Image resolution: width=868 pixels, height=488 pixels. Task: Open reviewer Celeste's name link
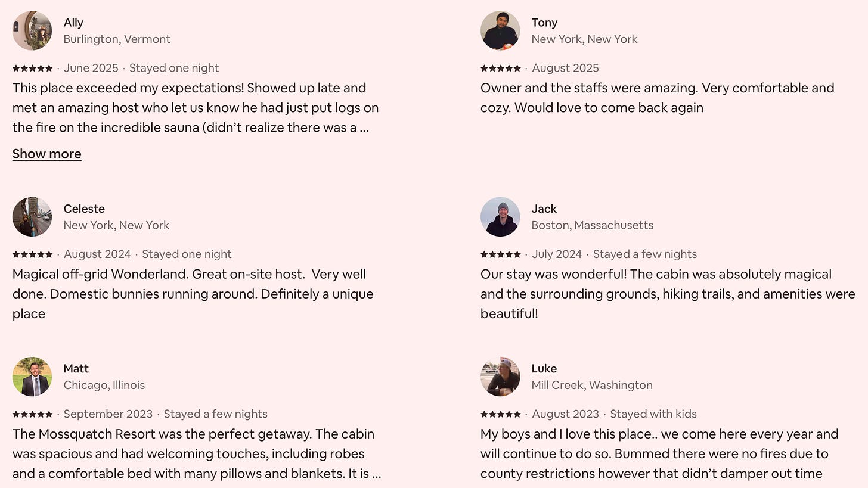point(84,209)
